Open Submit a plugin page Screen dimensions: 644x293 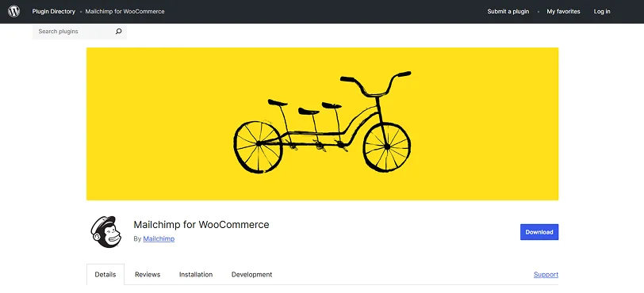pyautogui.click(x=508, y=12)
